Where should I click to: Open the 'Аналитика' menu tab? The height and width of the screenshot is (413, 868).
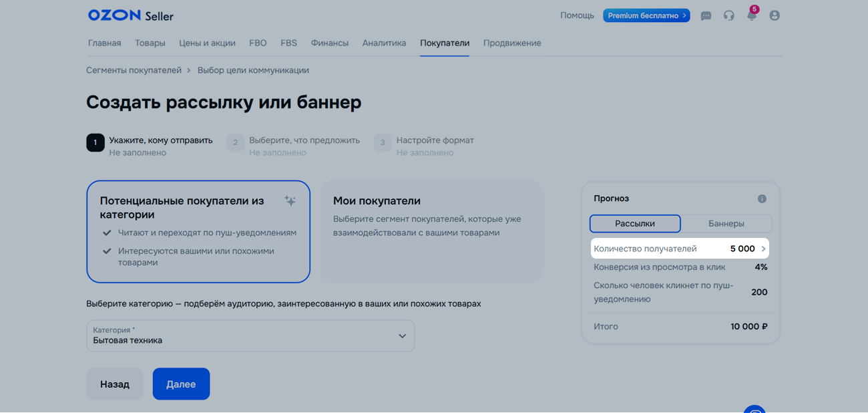pos(384,43)
